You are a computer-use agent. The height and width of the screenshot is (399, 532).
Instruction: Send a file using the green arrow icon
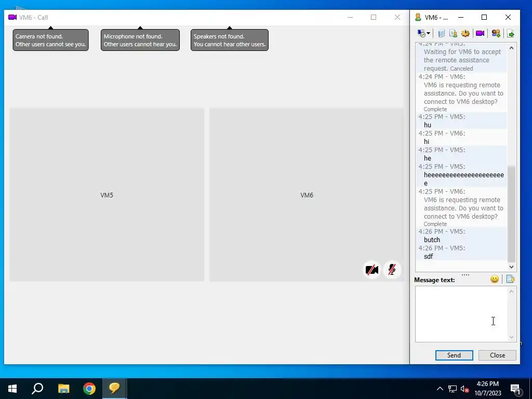click(510, 33)
